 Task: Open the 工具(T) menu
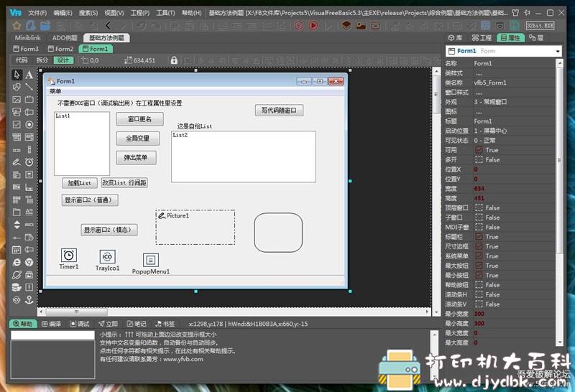[165, 13]
